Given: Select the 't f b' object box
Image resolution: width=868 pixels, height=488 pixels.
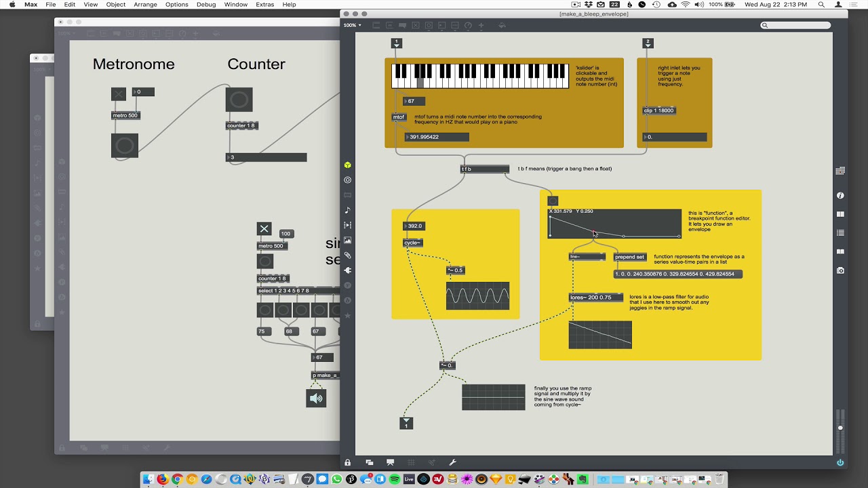Looking at the screenshot, I should [485, 169].
